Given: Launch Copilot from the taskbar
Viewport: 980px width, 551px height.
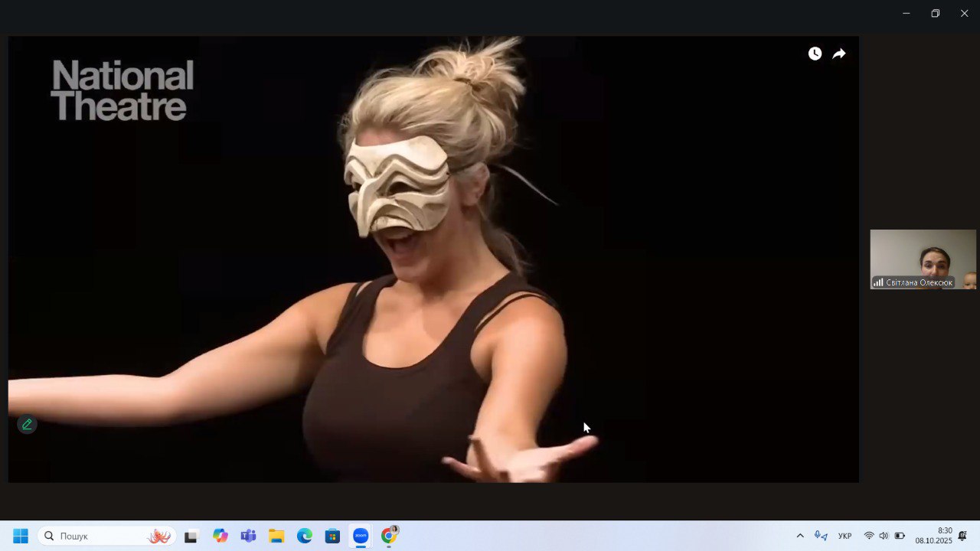Looking at the screenshot, I should 220,536.
